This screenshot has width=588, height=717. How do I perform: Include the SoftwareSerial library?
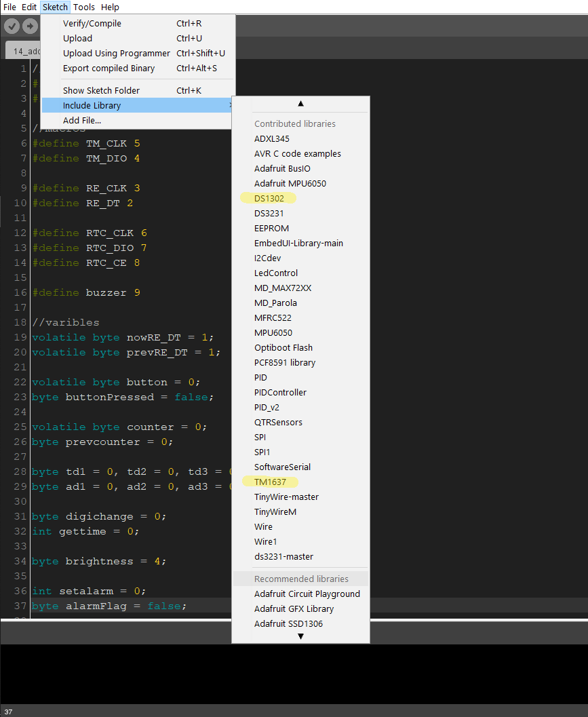(x=281, y=467)
